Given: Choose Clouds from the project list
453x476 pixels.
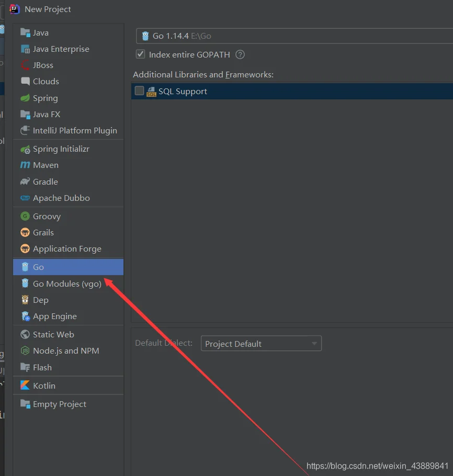Looking at the screenshot, I should [69, 82].
